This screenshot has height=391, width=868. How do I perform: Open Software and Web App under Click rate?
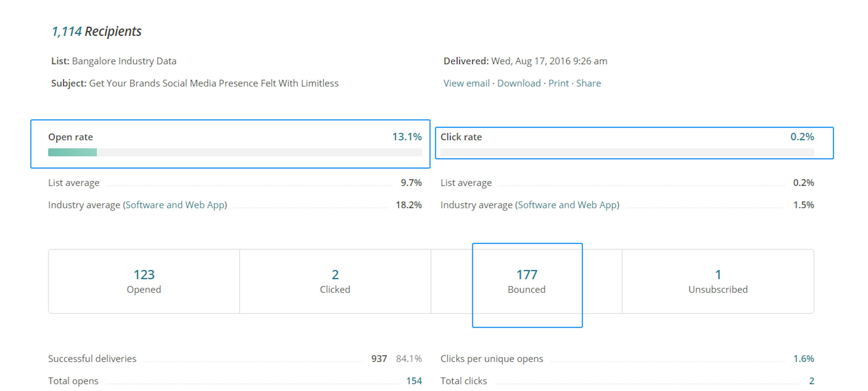pos(567,205)
